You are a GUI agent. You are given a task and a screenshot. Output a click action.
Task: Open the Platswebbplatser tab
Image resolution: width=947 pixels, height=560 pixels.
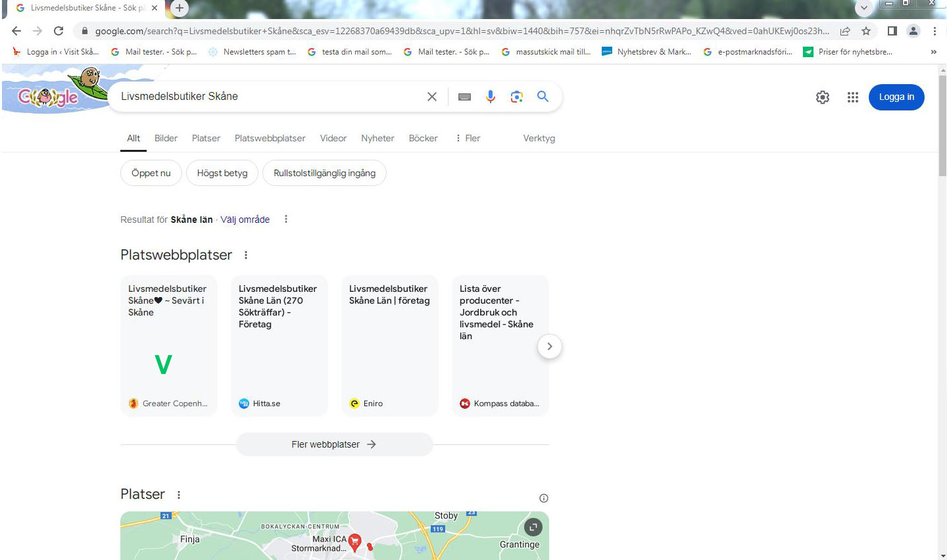(x=270, y=138)
